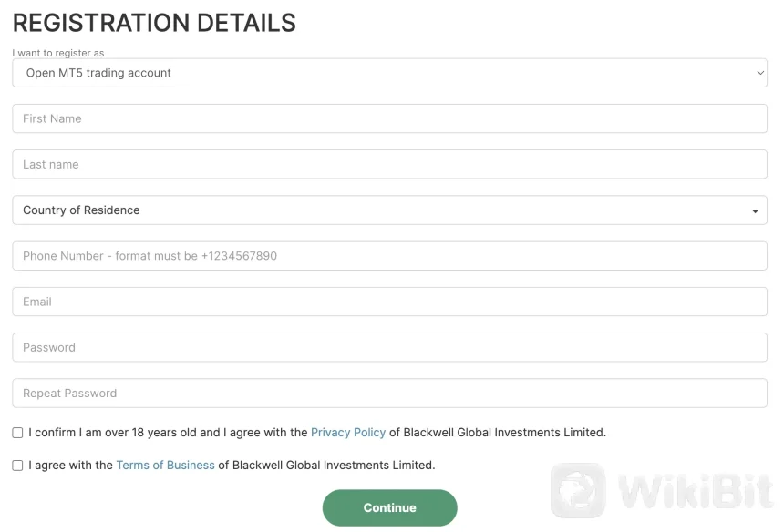Click the WikiBit globe logo icon
This screenshot has height=532, width=784.
click(578, 491)
